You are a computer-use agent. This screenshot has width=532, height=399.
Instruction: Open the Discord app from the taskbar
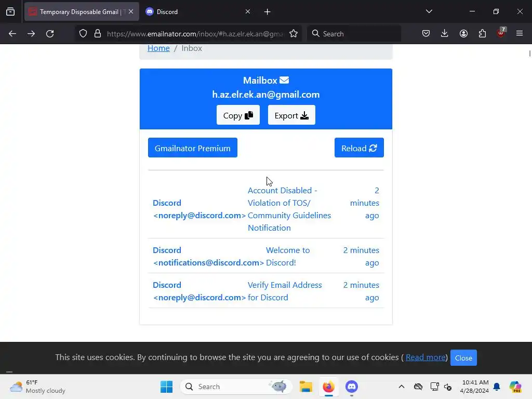[x=352, y=387]
